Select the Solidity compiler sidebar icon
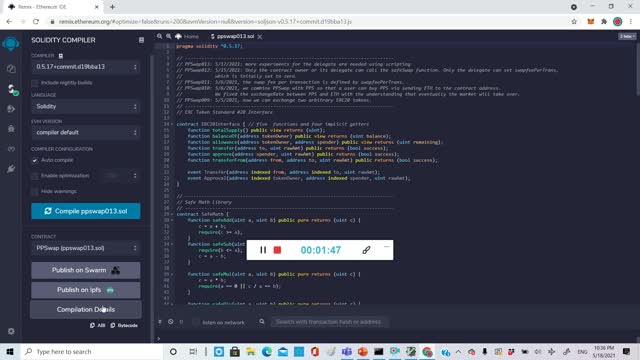This screenshot has width=640, height=360. tap(12, 89)
